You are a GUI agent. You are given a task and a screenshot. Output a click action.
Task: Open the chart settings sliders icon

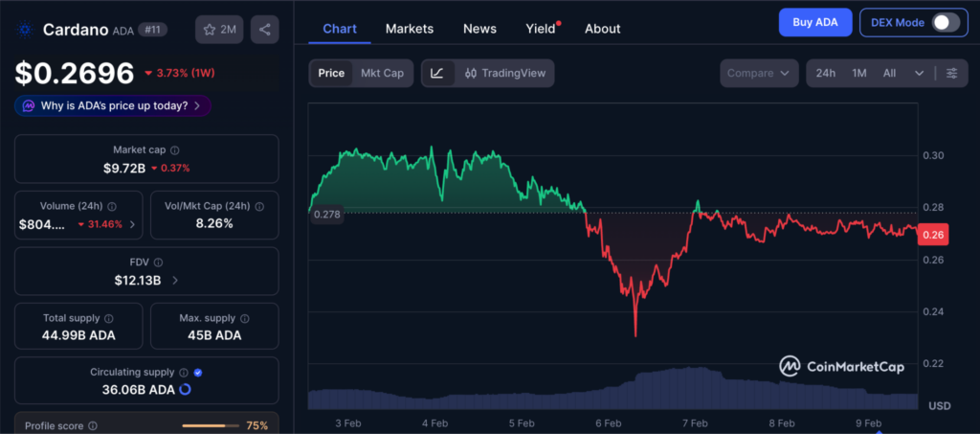pos(951,73)
